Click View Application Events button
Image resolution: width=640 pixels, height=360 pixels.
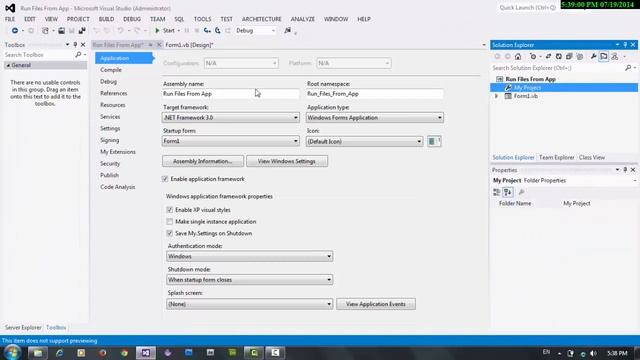[x=376, y=304]
